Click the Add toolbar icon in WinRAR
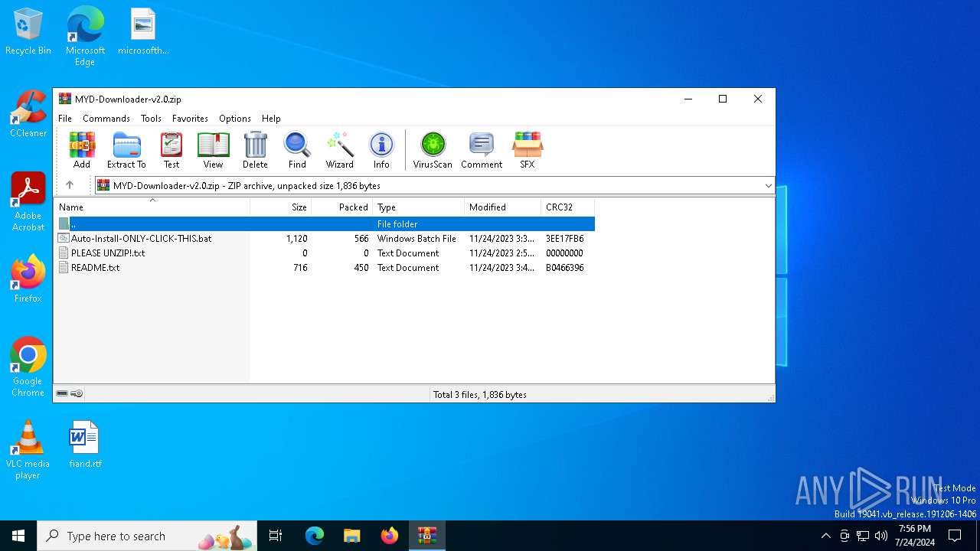Viewport: 980px width, 551px height. pos(82,149)
